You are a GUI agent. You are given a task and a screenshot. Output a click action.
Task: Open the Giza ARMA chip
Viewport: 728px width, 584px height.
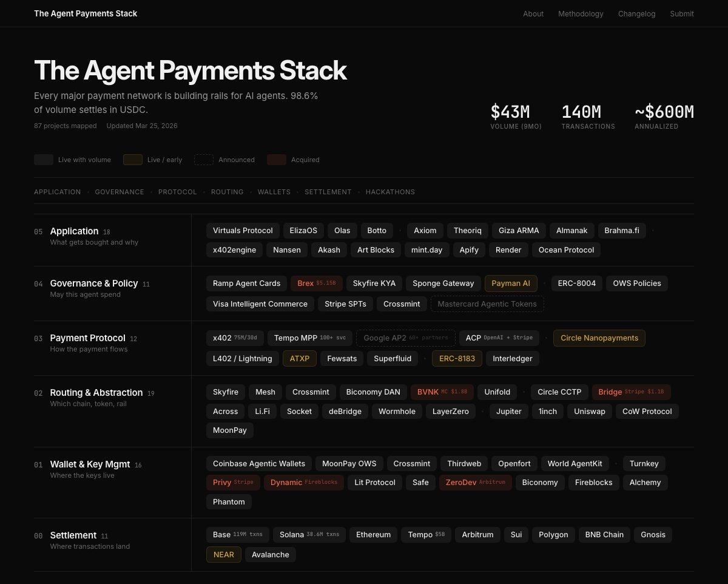click(x=519, y=231)
